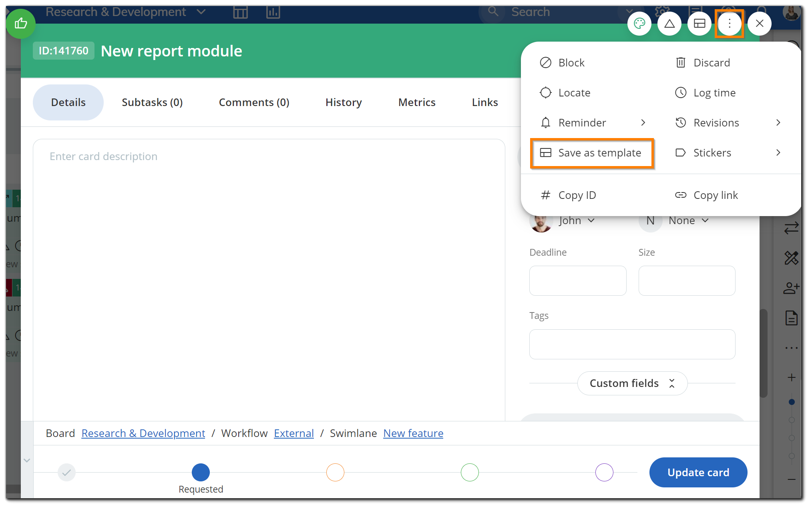Select the move card arrows icon in sidebar
This screenshot has width=812, height=509.
[x=791, y=228]
